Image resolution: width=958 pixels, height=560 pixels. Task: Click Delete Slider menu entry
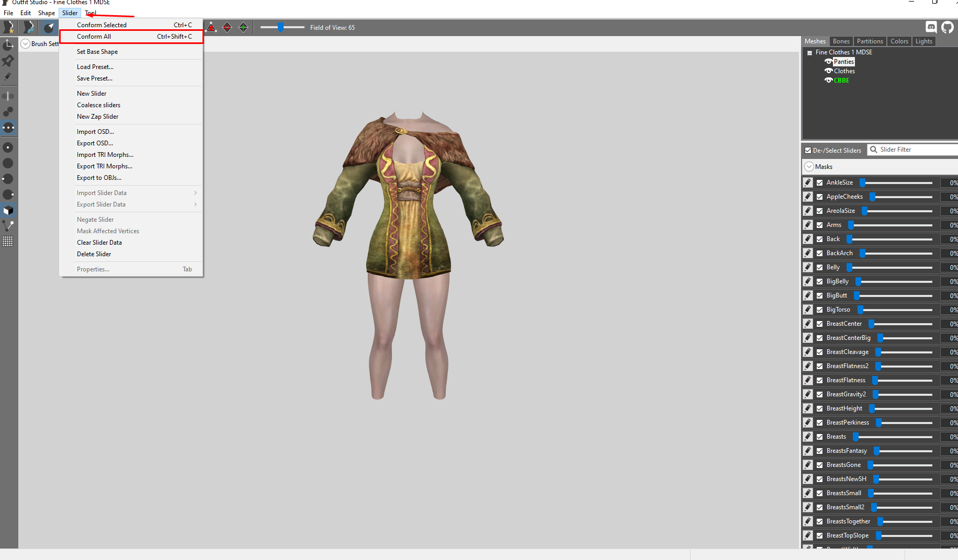pyautogui.click(x=131, y=254)
